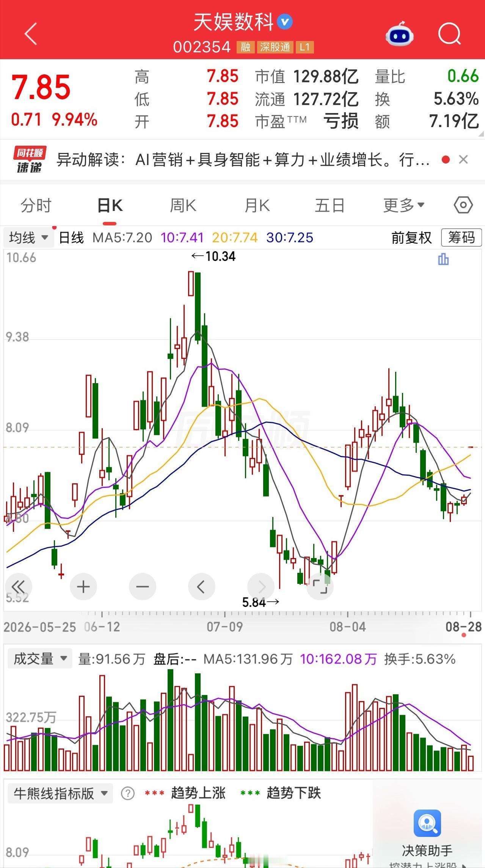Jump to earliest data double-arrow button
Image resolution: width=485 pixels, height=868 pixels.
[x=18, y=587]
